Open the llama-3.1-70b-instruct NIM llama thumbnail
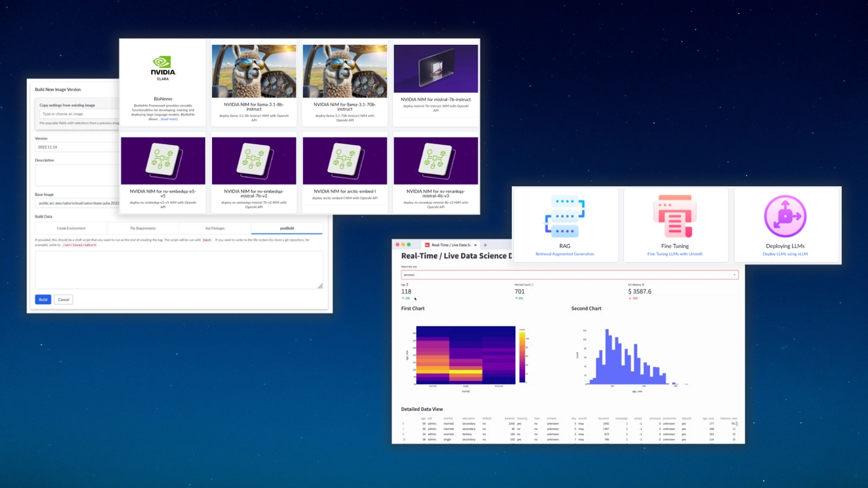This screenshot has width=868, height=488. click(345, 71)
